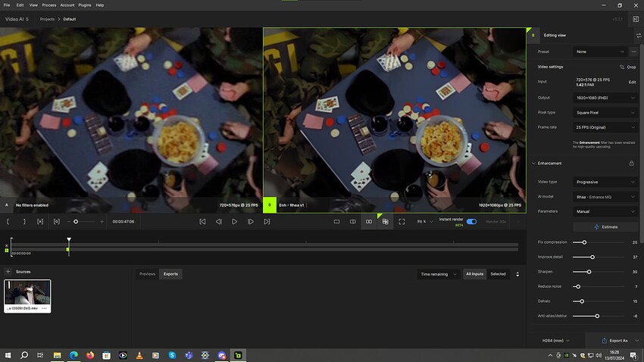Screen dimensions: 644x362
Task: Click the Sharpen slider handle
Action: coord(589,271)
